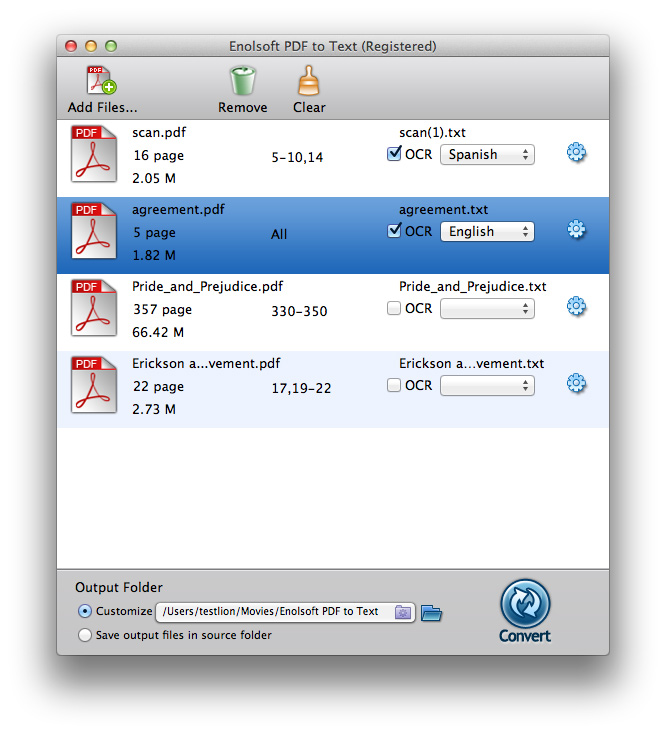Screen dimensions: 666x734
Task: Open settings gear for Pride_and_Prejudice.pdf
Action: click(576, 307)
